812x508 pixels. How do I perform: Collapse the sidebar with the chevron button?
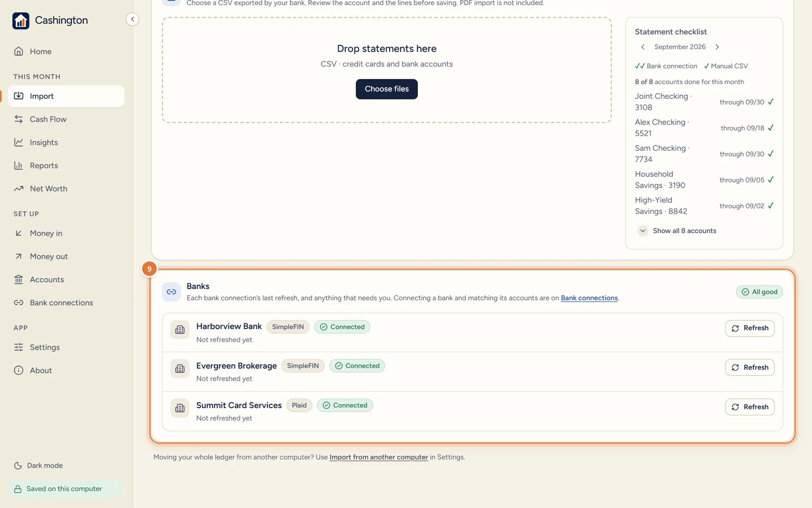133,19
